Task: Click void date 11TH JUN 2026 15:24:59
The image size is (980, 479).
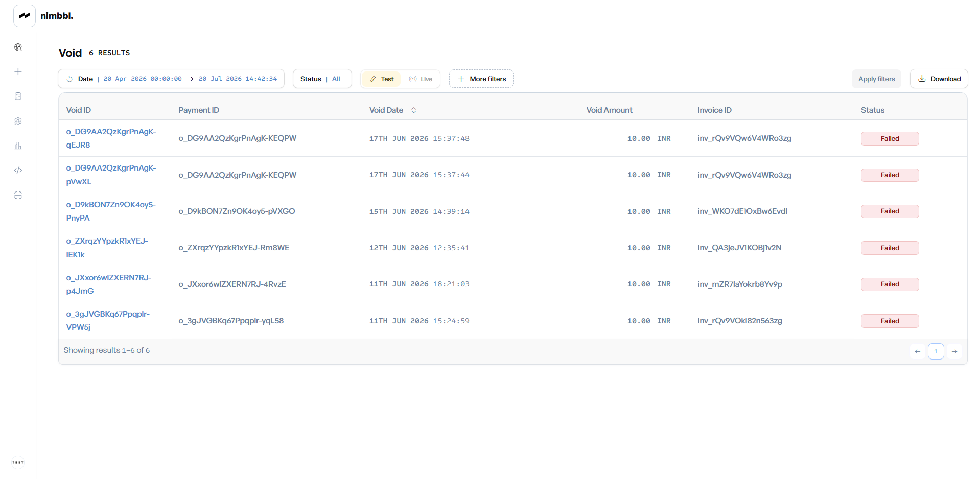Action: 419,321
